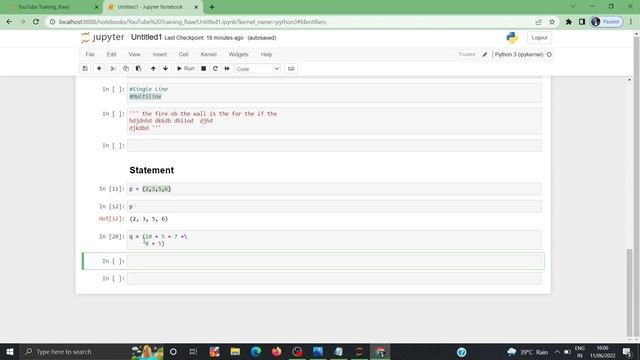This screenshot has height=360, width=640.
Task: Interrupt the kernel with stop icon
Action: (x=203, y=69)
